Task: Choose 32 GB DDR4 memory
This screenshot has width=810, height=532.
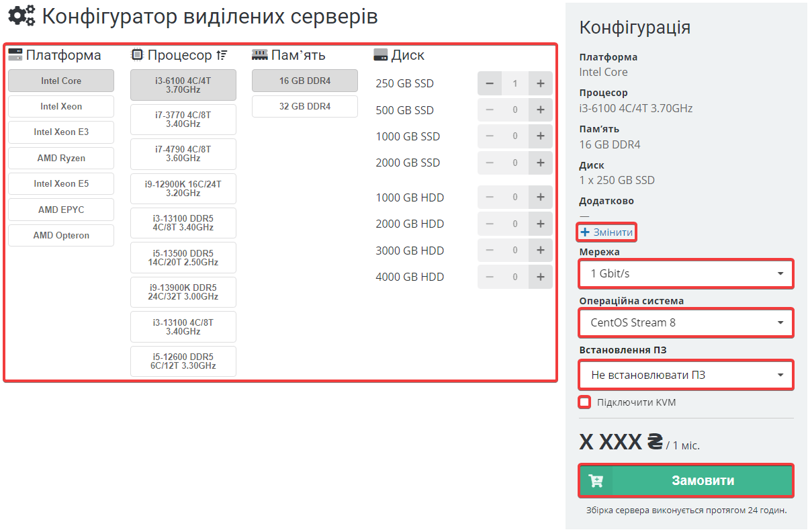Action: pos(305,107)
